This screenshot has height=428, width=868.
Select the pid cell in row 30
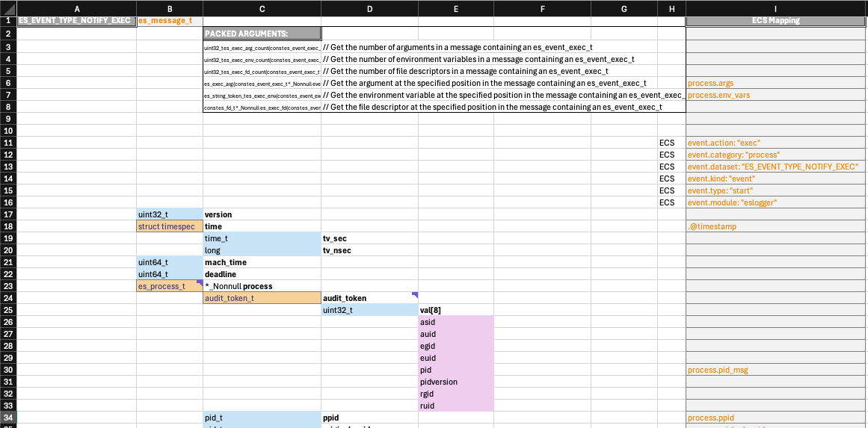[456, 370]
